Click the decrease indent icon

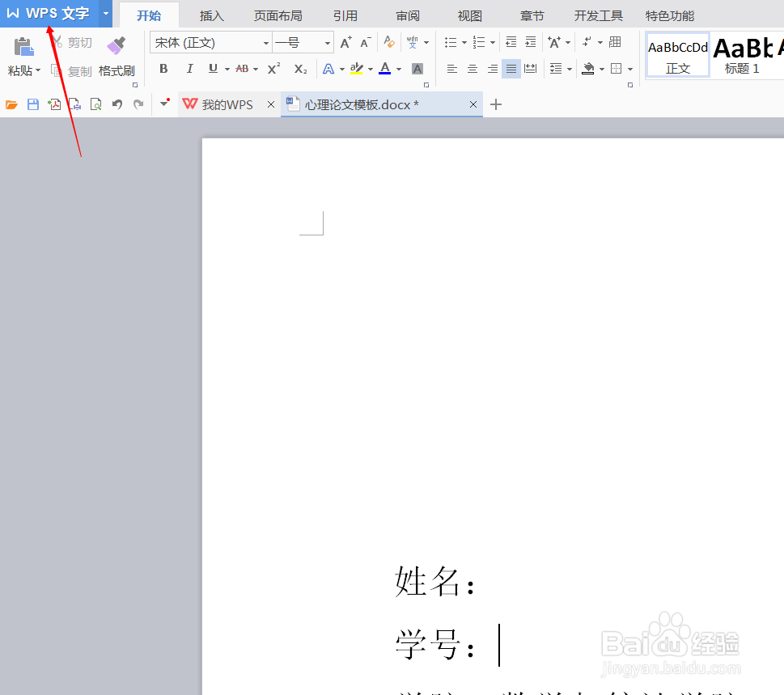click(x=511, y=42)
